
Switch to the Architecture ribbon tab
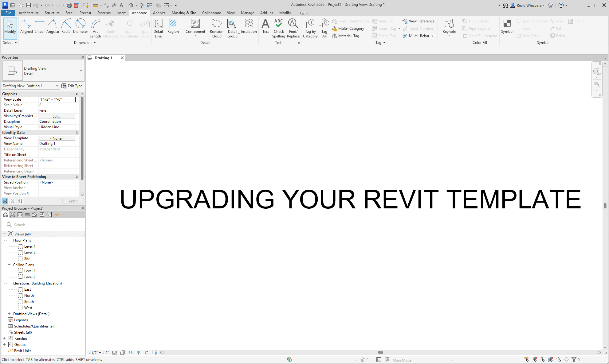(29, 13)
